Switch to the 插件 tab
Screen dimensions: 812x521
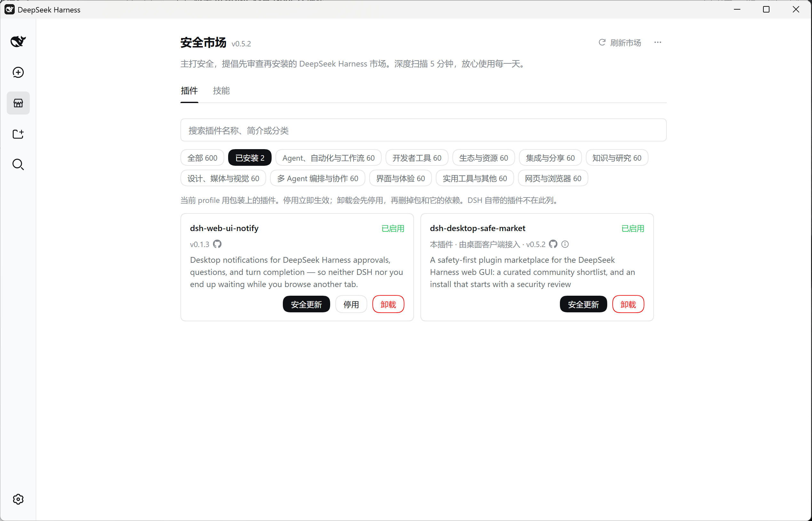pos(189,91)
